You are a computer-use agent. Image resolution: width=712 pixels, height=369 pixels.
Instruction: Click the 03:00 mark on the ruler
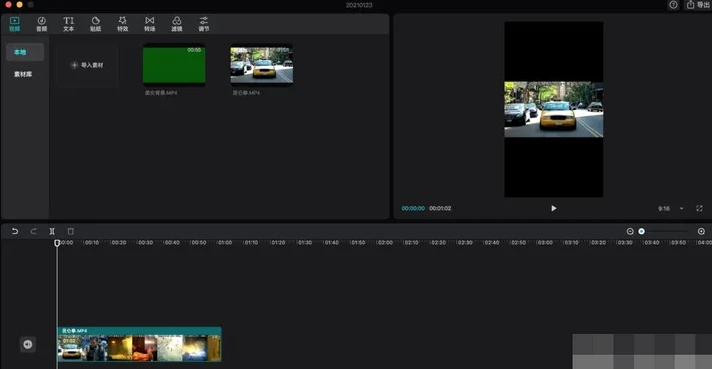545,243
